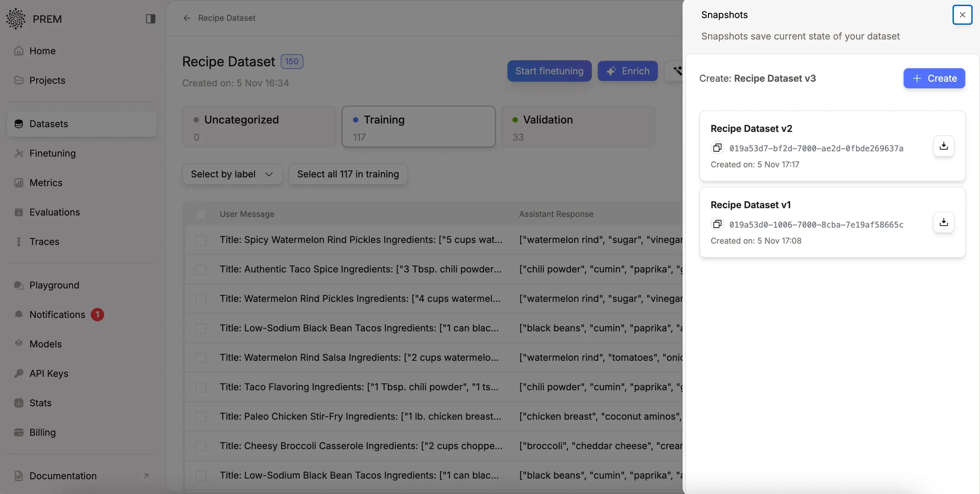Download the Recipe Dataset v2 snapshot
Screen dimensions: 980x494
[x=943, y=146]
